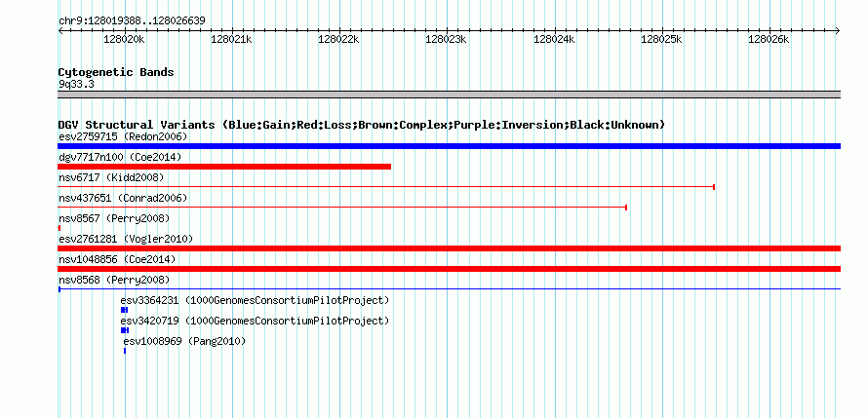Screen dimensions: 868x418
Task: Open the nsv8568 (Perry2008) label
Action: tap(114, 280)
